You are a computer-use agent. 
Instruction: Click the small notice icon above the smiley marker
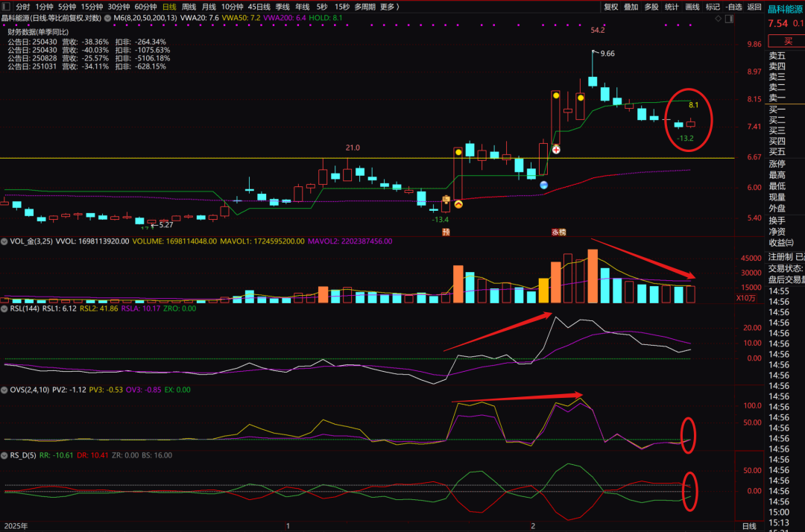tap(446, 198)
